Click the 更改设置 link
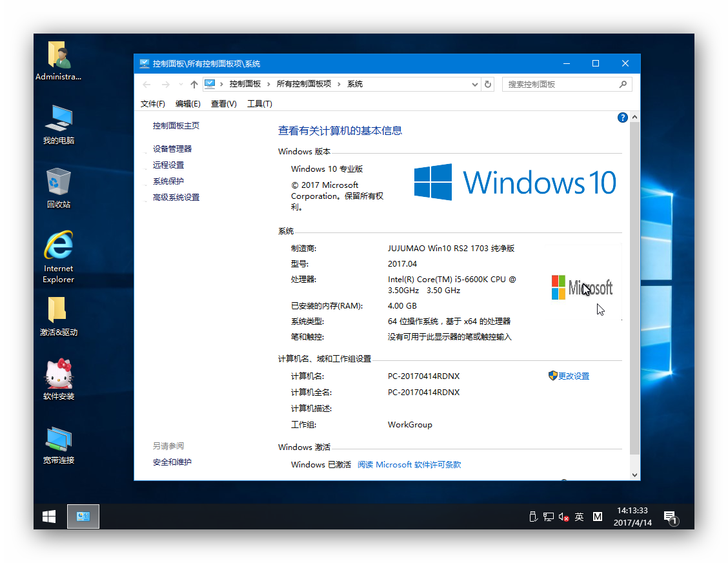 [x=574, y=376]
